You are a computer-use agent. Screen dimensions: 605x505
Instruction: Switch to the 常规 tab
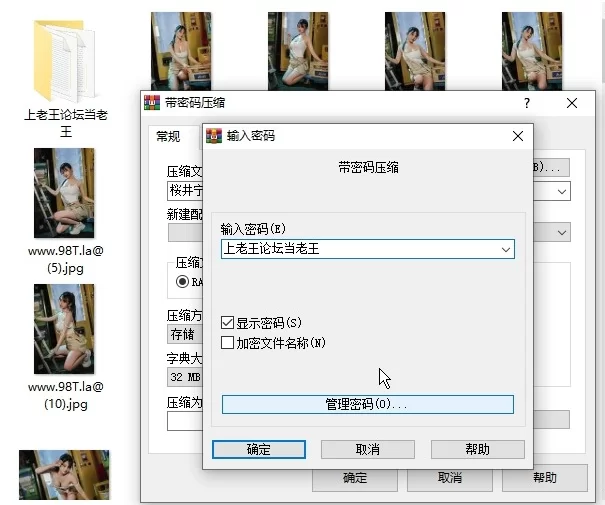pyautogui.click(x=168, y=137)
